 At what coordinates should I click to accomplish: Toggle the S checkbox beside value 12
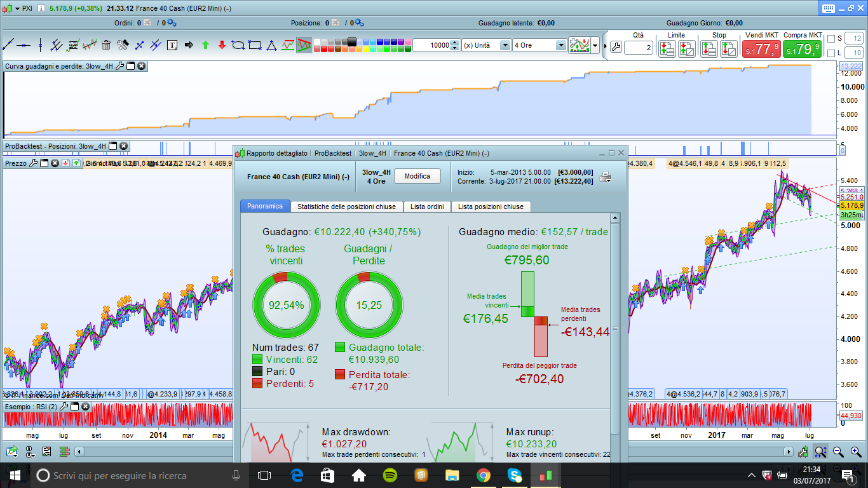831,39
